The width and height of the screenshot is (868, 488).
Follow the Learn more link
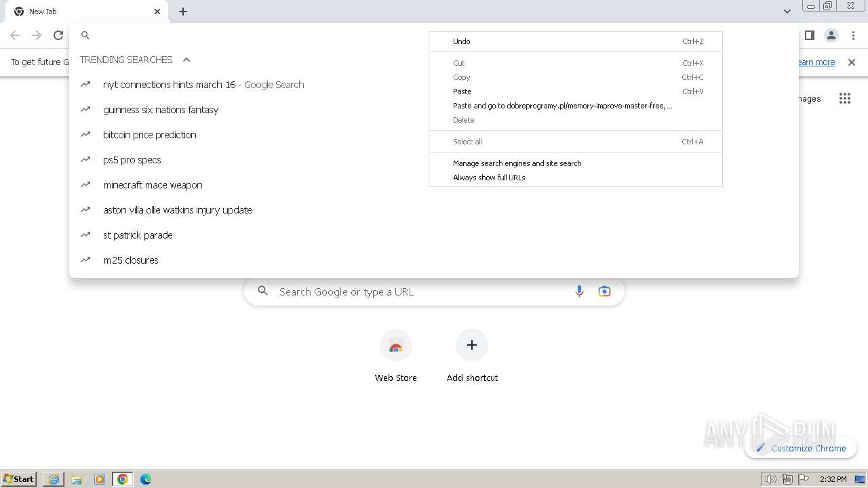click(x=816, y=62)
